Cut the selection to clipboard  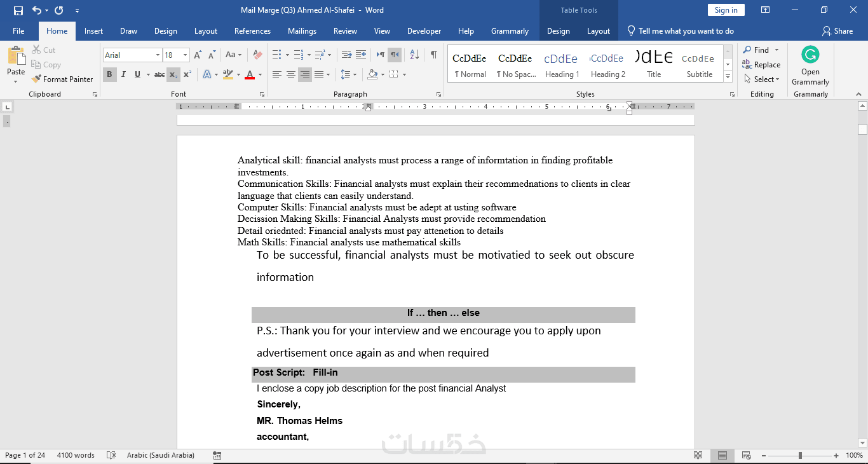(43, 50)
